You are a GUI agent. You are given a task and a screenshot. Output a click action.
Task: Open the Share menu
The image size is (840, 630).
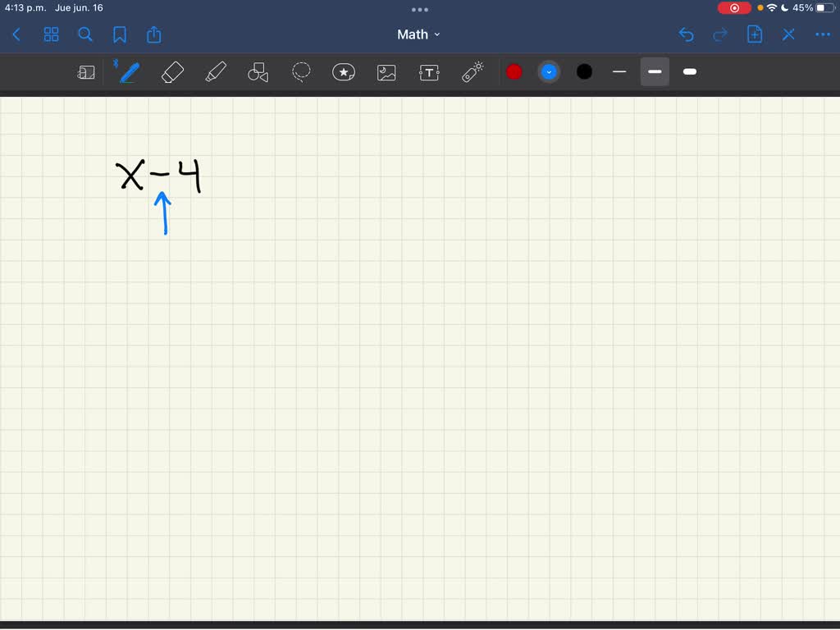[154, 34]
